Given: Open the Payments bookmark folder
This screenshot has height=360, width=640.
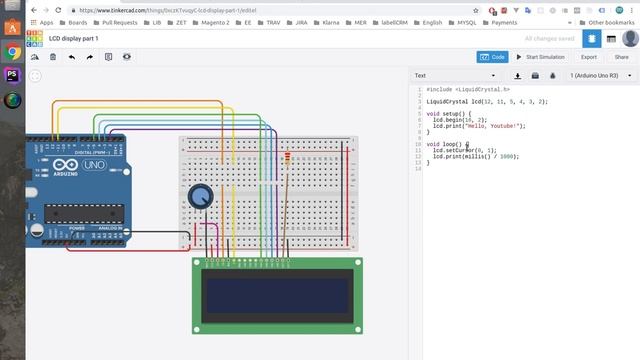Looking at the screenshot, I should coord(500,23).
